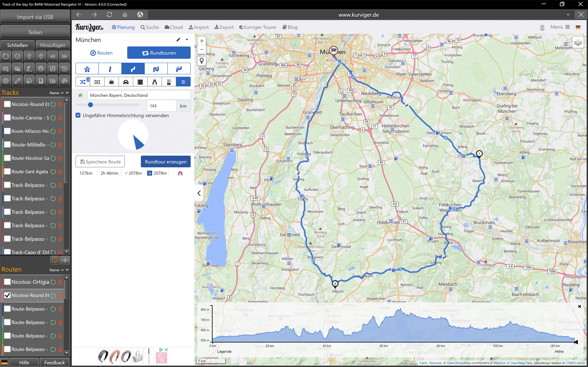The height and width of the screenshot is (367, 588).
Task: Tick the Route-Militello track checkbox
Action: pos(7,145)
